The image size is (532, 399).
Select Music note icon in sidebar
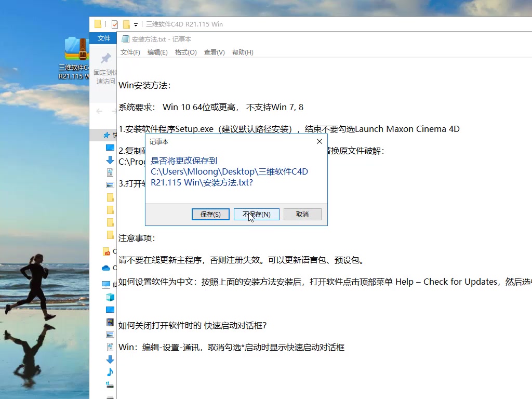pyautogui.click(x=110, y=372)
